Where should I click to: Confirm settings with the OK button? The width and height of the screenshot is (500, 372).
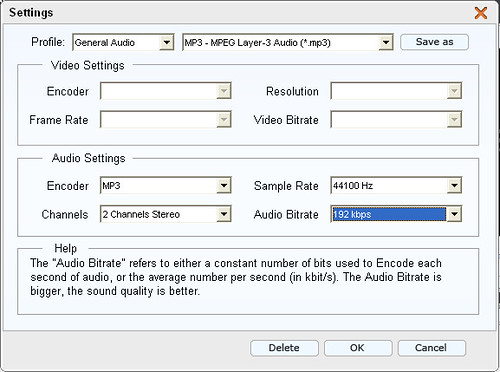click(x=358, y=348)
